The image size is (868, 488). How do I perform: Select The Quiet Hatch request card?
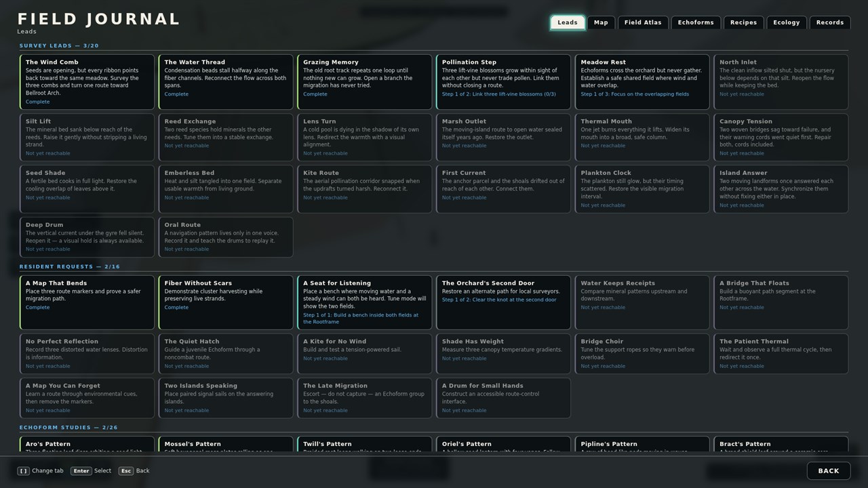click(x=226, y=354)
